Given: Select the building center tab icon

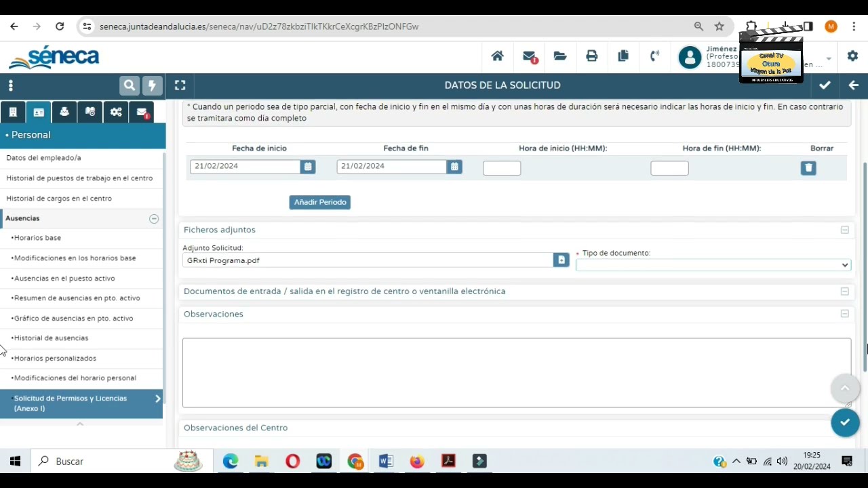Looking at the screenshot, I should 13,113.
